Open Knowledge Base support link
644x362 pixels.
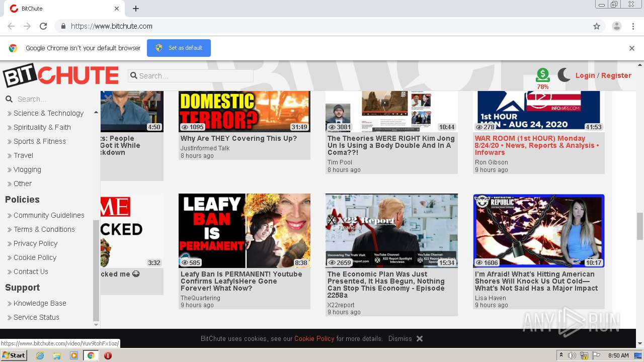pyautogui.click(x=40, y=303)
